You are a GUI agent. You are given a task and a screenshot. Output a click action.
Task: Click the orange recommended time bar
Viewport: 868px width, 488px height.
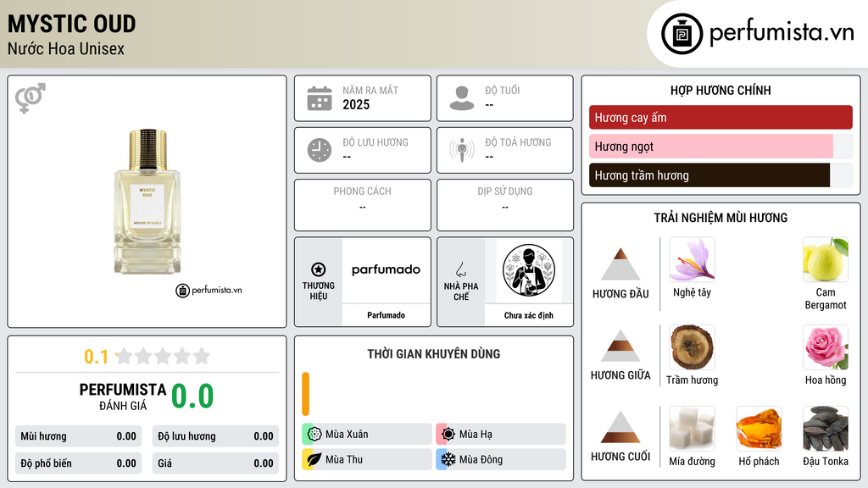[x=305, y=394]
